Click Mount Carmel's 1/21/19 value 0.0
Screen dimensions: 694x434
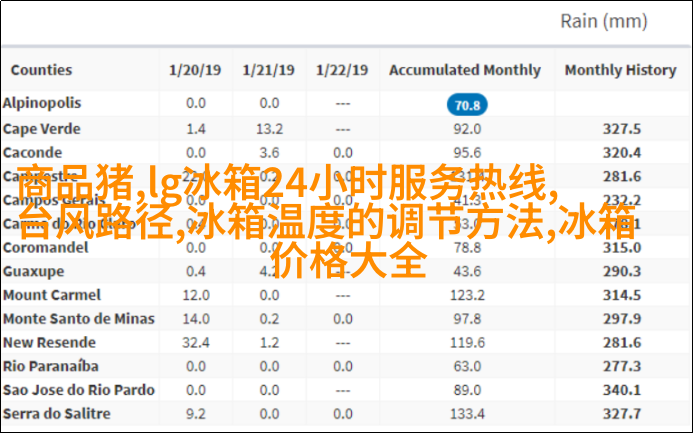[269, 295]
